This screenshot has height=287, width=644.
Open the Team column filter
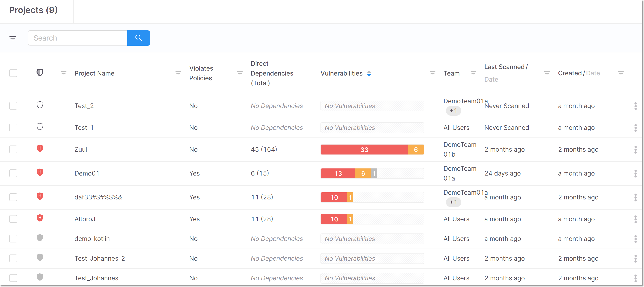pos(473,73)
